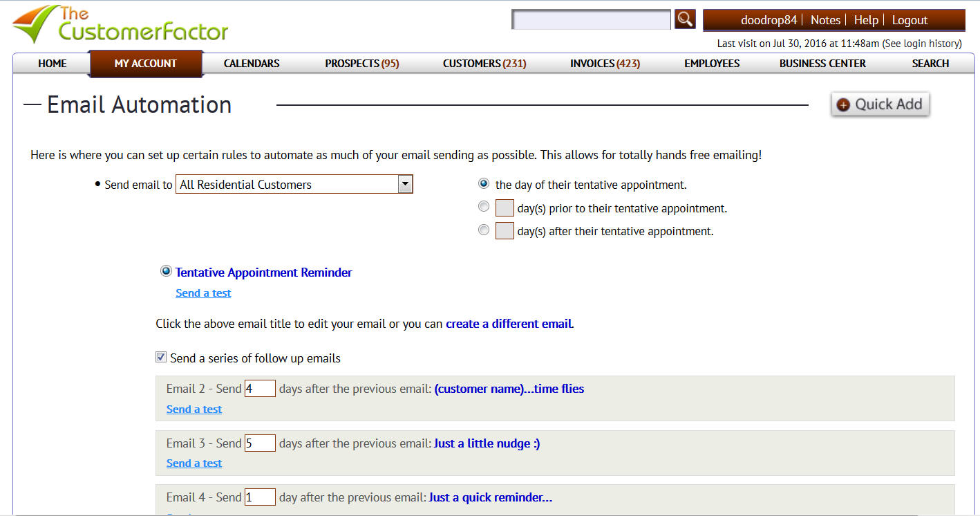This screenshot has height=516, width=980.
Task: Click the top search text box
Action: coord(592,20)
